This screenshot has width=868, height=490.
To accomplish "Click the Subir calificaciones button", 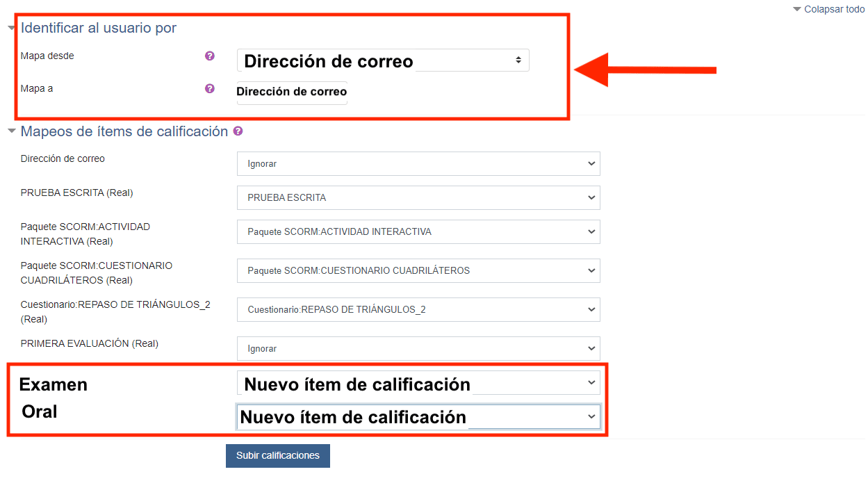I will point(278,456).
